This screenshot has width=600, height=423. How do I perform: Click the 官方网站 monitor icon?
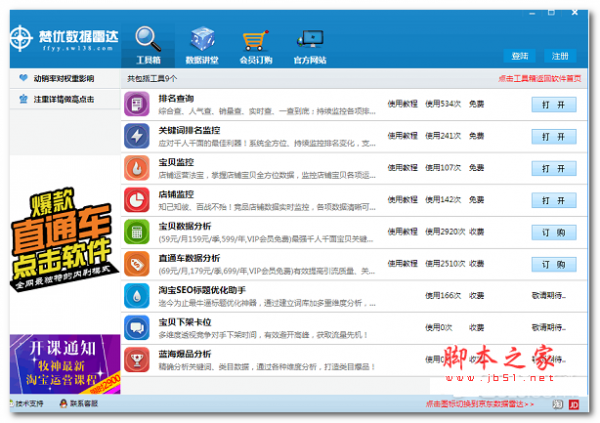[x=309, y=43]
